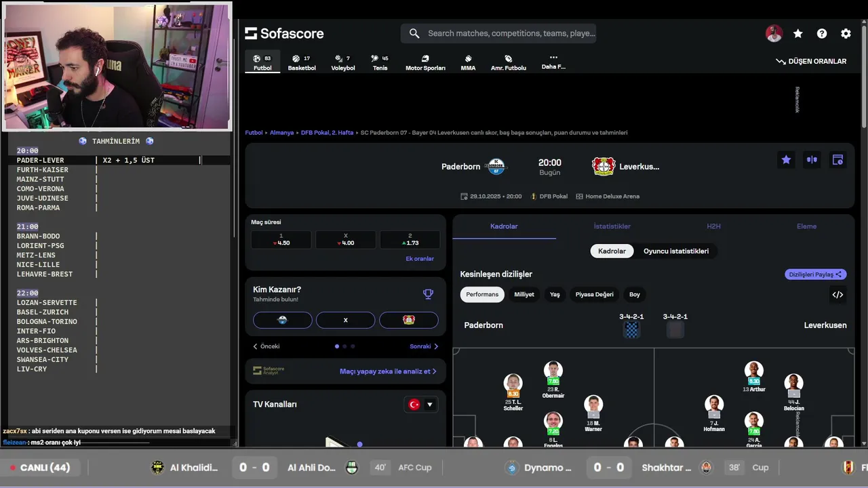This screenshot has height=488, width=868.
Task: Expand the Daha Fazla sports menu
Action: coord(553,62)
